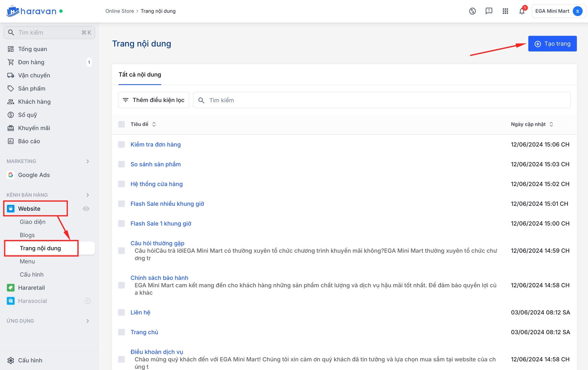Open Hararetail sales channel icon
The image size is (588, 370).
[x=11, y=288]
